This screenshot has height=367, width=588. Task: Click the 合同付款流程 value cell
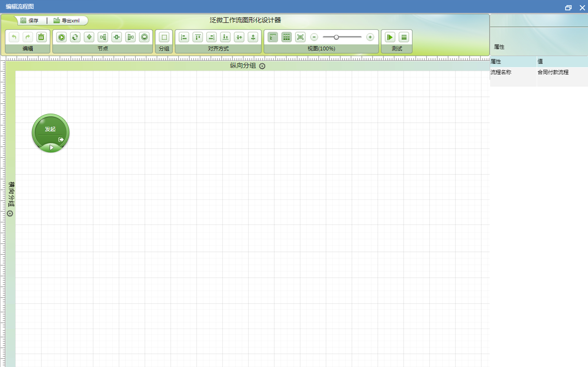553,72
